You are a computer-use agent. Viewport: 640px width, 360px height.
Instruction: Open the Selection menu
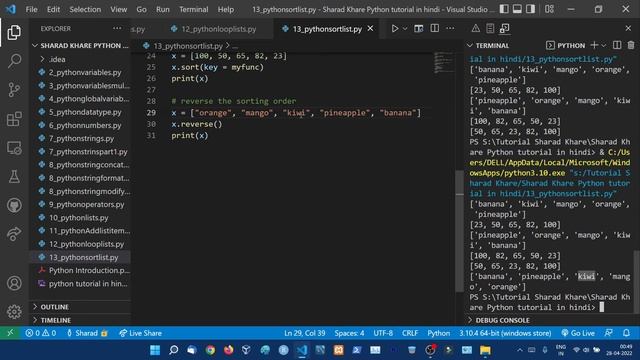tap(85, 9)
